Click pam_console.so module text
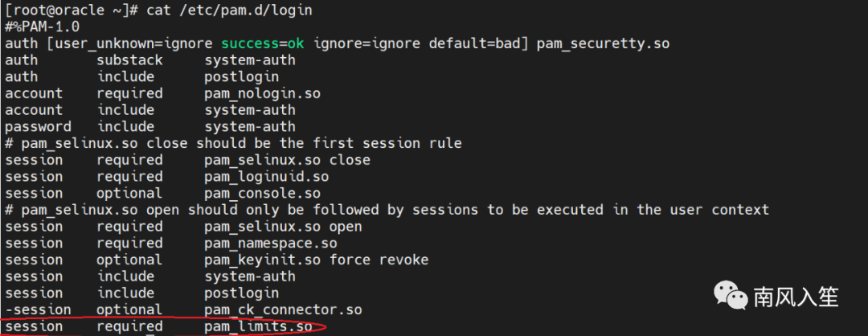This screenshot has height=336, width=868. click(262, 193)
